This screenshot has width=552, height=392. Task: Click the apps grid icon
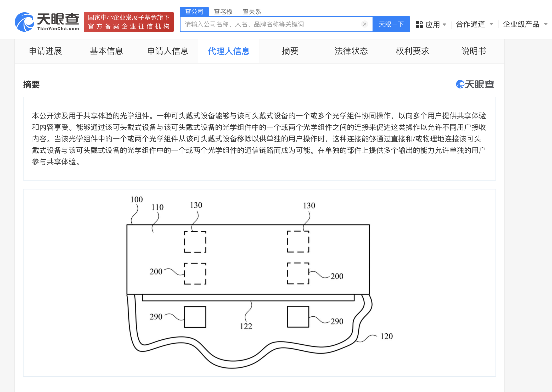coord(419,25)
